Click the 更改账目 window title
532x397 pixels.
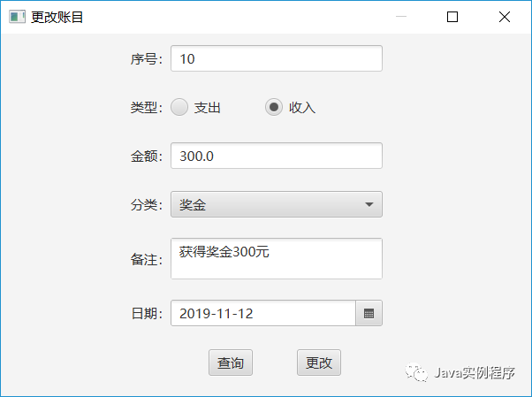pyautogui.click(x=57, y=17)
